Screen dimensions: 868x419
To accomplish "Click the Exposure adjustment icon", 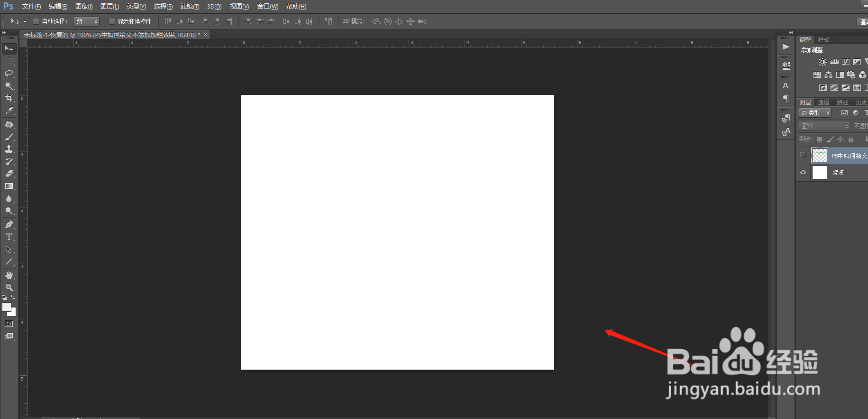I will (857, 62).
